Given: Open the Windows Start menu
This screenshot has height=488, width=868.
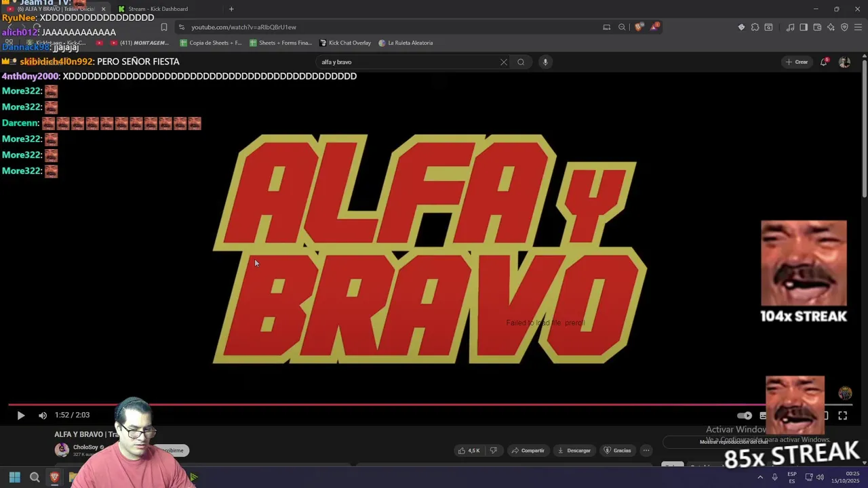Looking at the screenshot, I should coord(14,477).
